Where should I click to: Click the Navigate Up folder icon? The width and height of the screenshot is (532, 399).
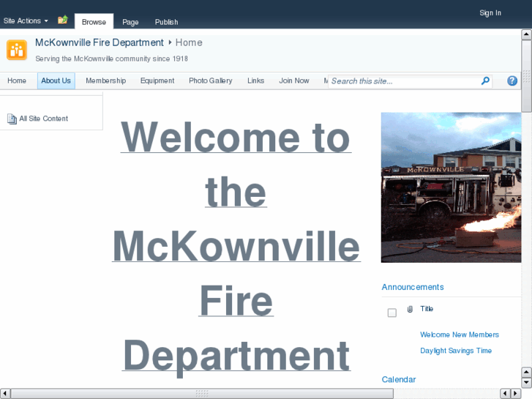pos(63,20)
